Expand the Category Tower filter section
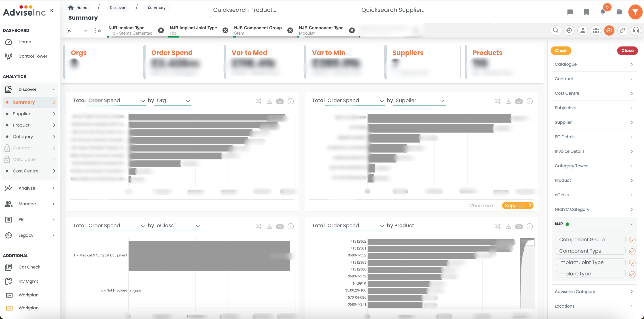Viewport: 644px width, 319px height. tap(594, 166)
